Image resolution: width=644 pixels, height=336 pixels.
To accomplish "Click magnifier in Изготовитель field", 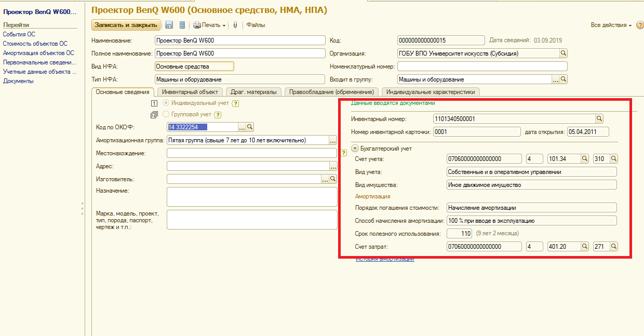I will tap(333, 179).
